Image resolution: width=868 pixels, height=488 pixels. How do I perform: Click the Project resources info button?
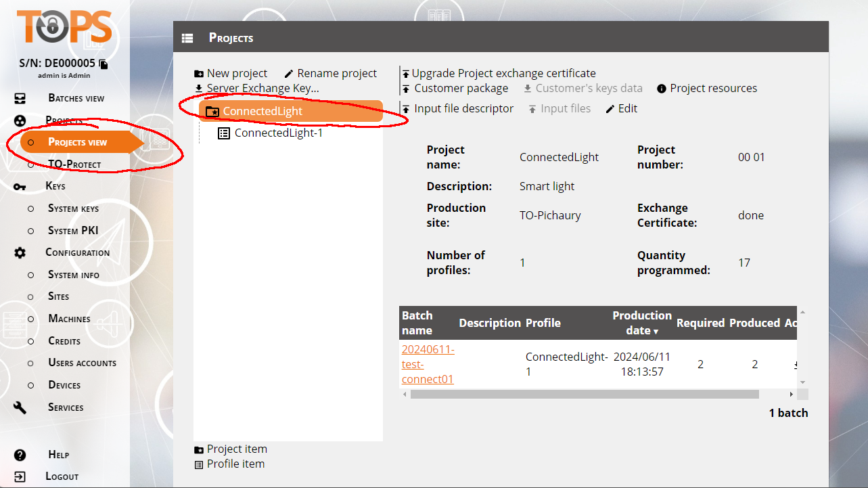tap(706, 89)
